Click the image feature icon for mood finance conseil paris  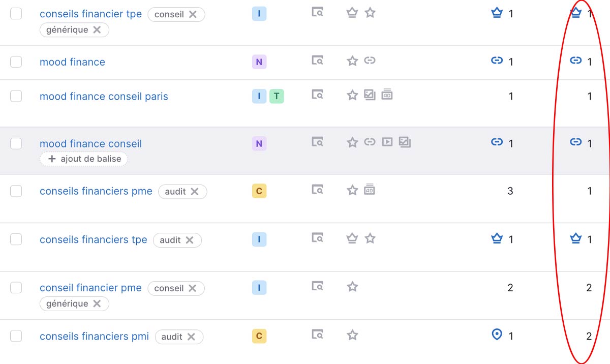coord(370,95)
